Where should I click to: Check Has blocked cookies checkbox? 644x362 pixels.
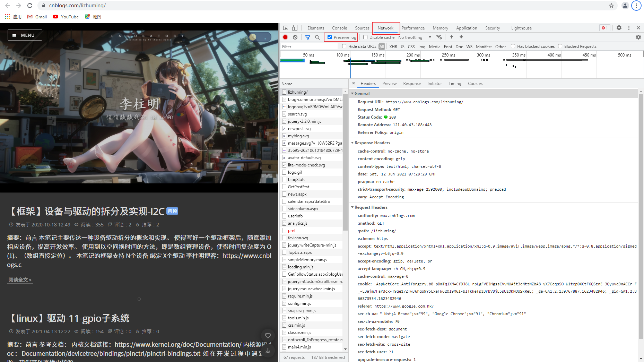coord(513,46)
